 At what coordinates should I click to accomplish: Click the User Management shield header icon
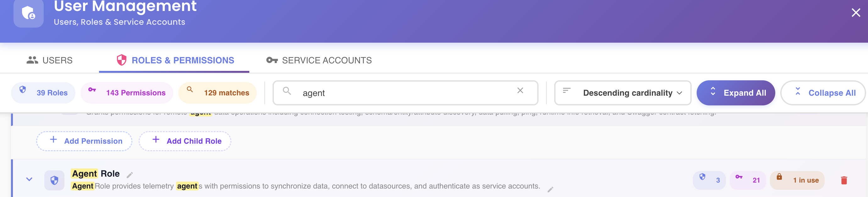coord(29,13)
